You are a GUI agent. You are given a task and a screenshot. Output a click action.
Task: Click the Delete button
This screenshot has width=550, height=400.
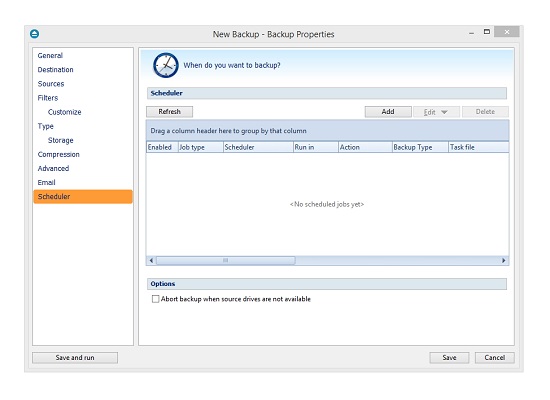[485, 112]
